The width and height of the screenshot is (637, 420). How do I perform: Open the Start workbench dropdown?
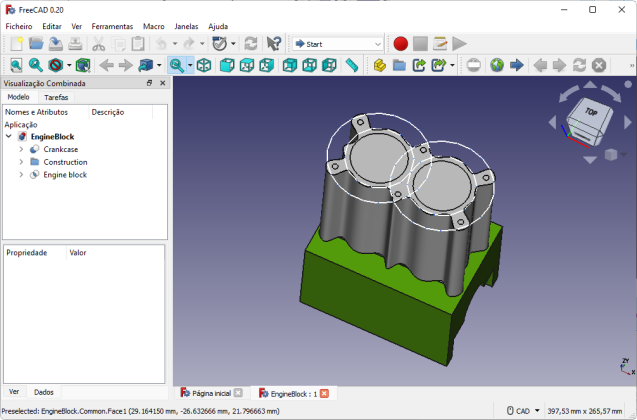coord(338,44)
